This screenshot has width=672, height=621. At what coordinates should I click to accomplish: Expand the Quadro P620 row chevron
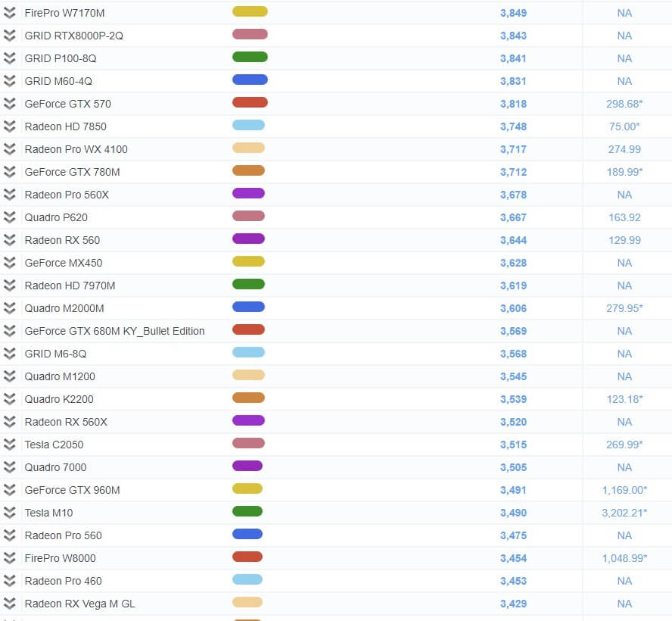click(x=9, y=217)
